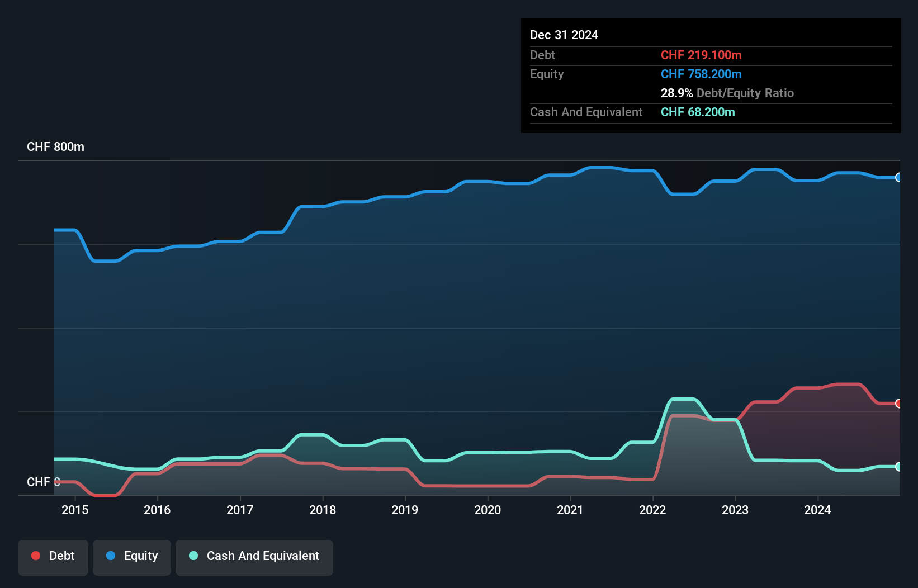
Task: Click the 2015 x-axis label
Action: (75, 510)
